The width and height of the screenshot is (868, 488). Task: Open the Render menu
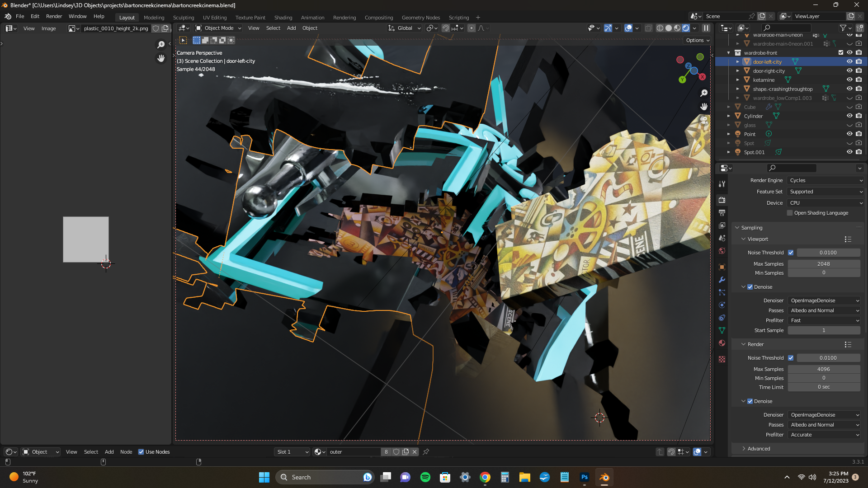tap(54, 16)
